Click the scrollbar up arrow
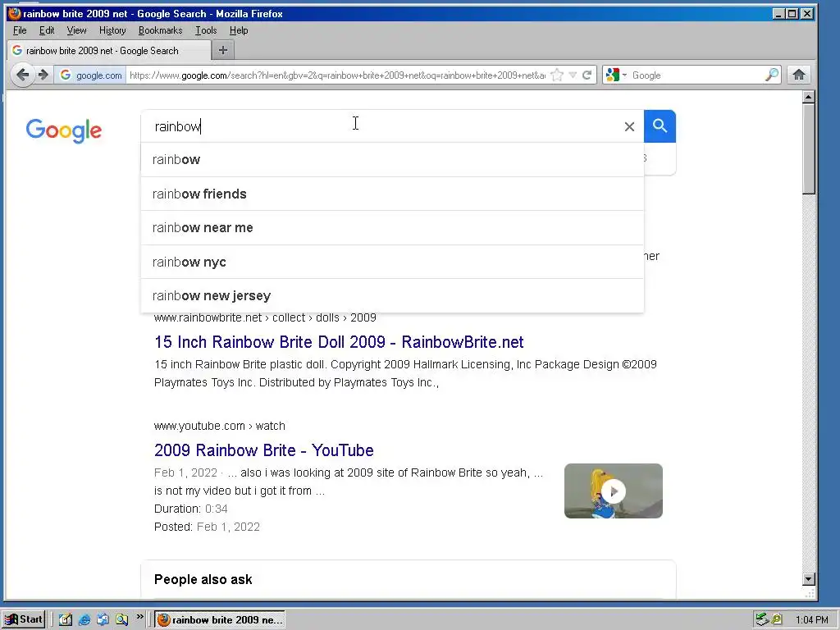Image resolution: width=840 pixels, height=630 pixels. pos(809,97)
